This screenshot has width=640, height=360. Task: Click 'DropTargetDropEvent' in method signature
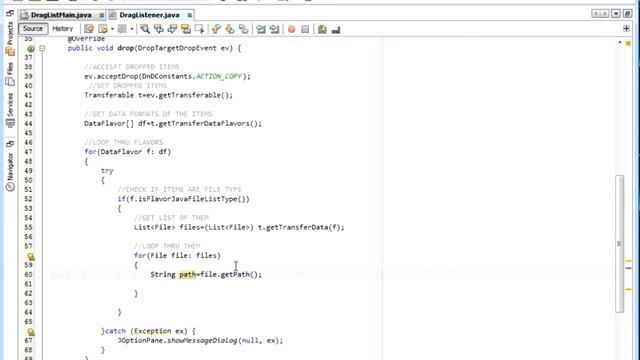pyautogui.click(x=177, y=48)
